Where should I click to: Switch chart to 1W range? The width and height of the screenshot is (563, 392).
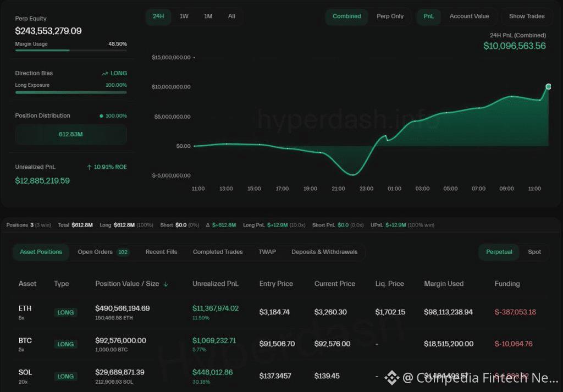click(x=184, y=16)
